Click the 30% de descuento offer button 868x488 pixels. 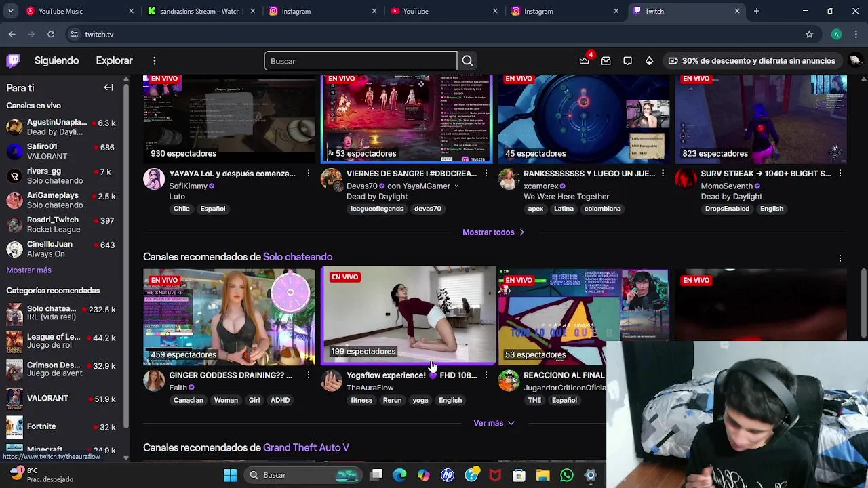pyautogui.click(x=751, y=61)
